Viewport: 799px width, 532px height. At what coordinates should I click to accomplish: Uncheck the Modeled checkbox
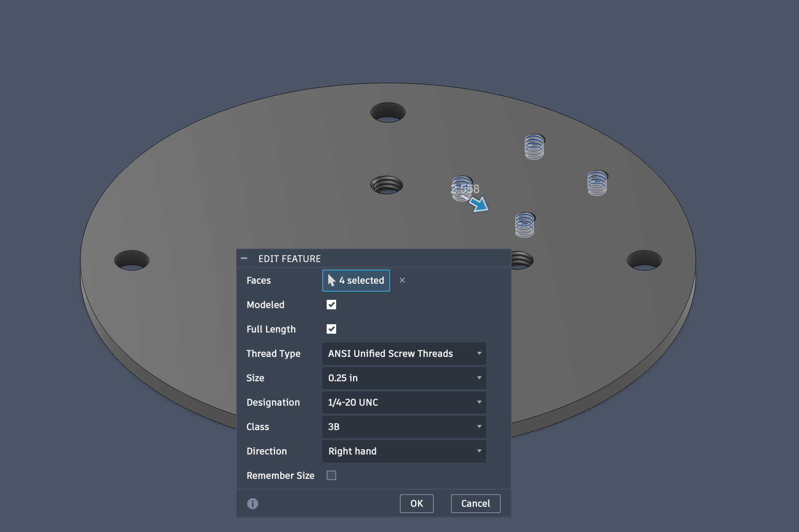click(331, 305)
